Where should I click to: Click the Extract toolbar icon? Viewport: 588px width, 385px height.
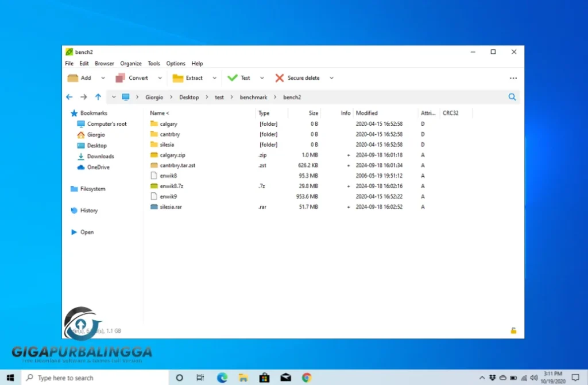(x=178, y=78)
